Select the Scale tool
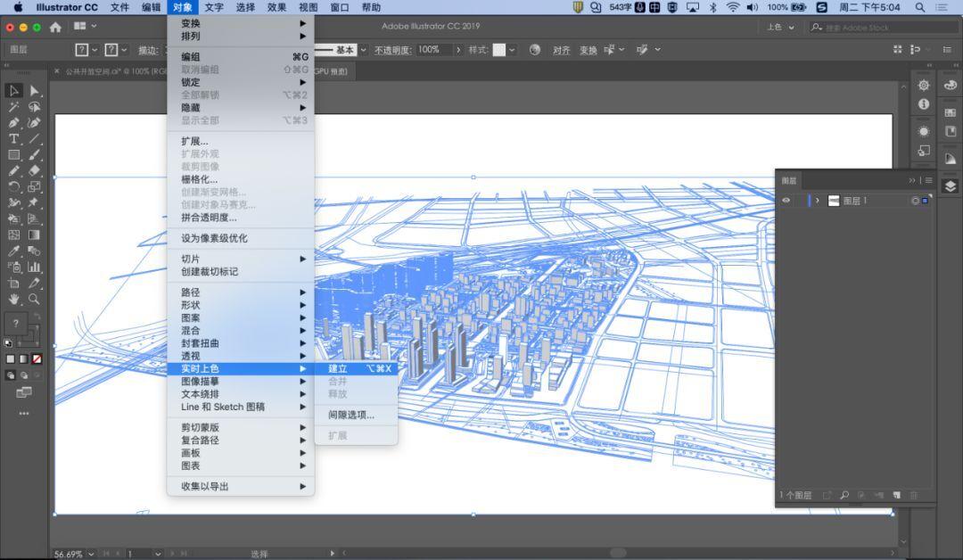Image resolution: width=963 pixels, height=560 pixels. coord(35,186)
